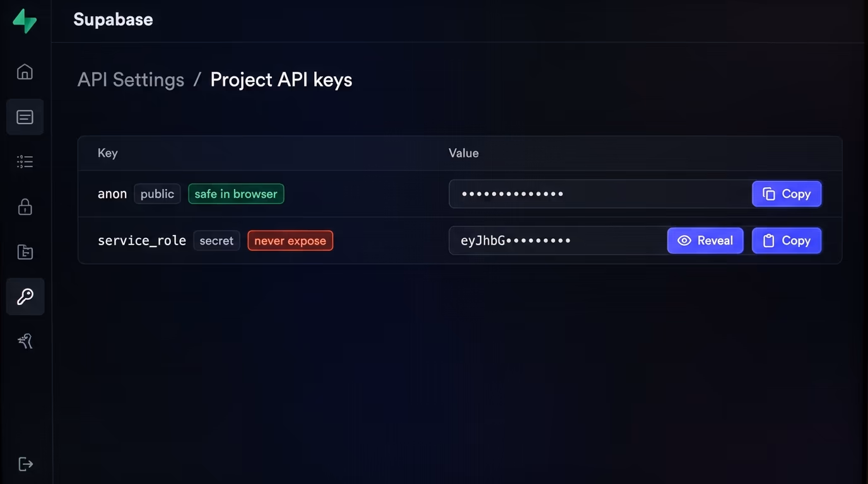Image resolution: width=868 pixels, height=484 pixels.
Task: Open the list view sidebar icon
Action: [x=25, y=162]
